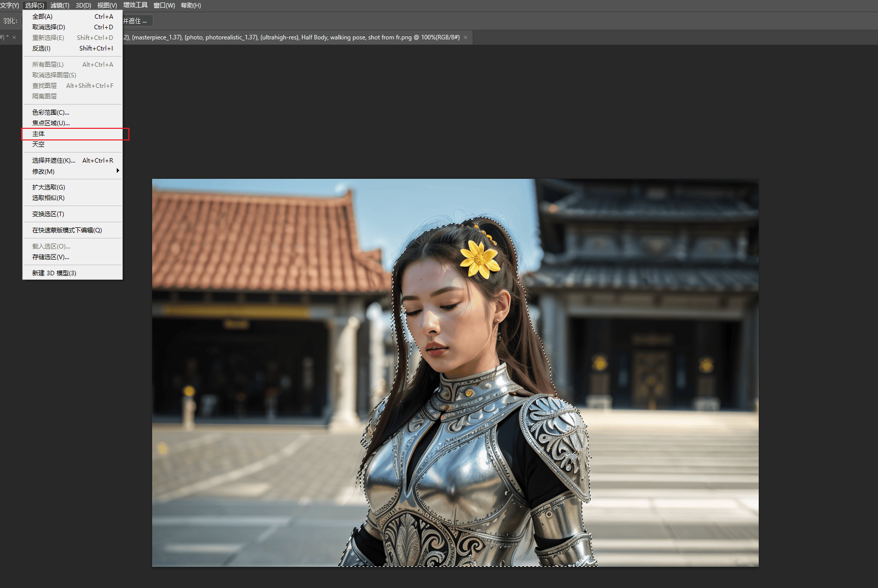Invert selection with 反选(I)
Image resolution: width=878 pixels, height=588 pixels.
pyautogui.click(x=73, y=48)
